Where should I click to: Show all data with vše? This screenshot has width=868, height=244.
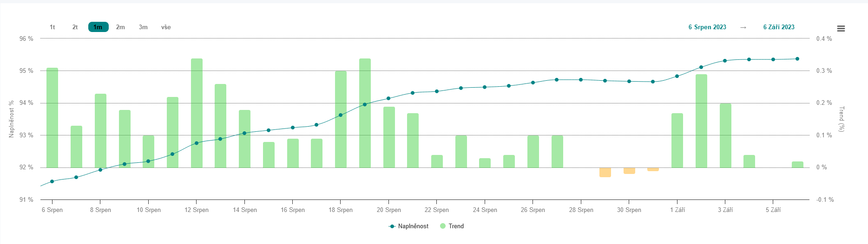pyautogui.click(x=166, y=27)
